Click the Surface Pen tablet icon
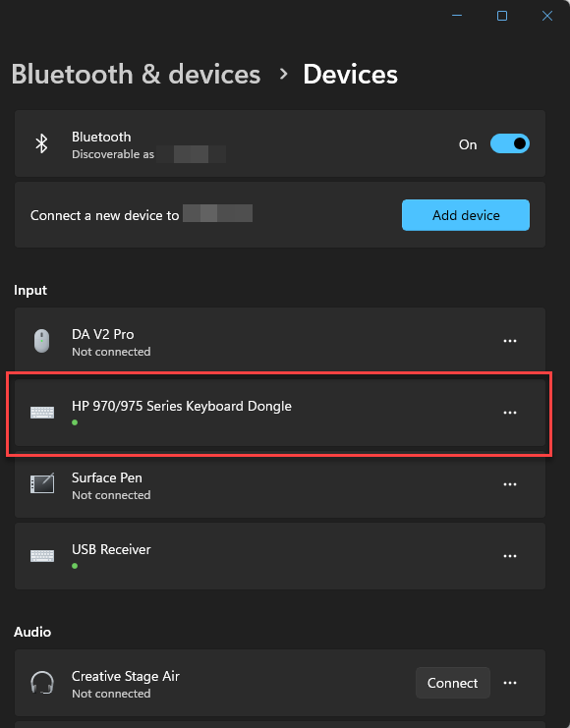This screenshot has height=728, width=570. point(42,483)
